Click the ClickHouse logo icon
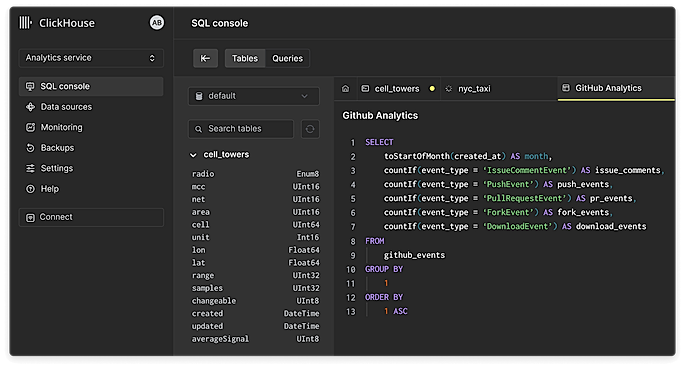This screenshot has height=368, width=685. coord(25,23)
